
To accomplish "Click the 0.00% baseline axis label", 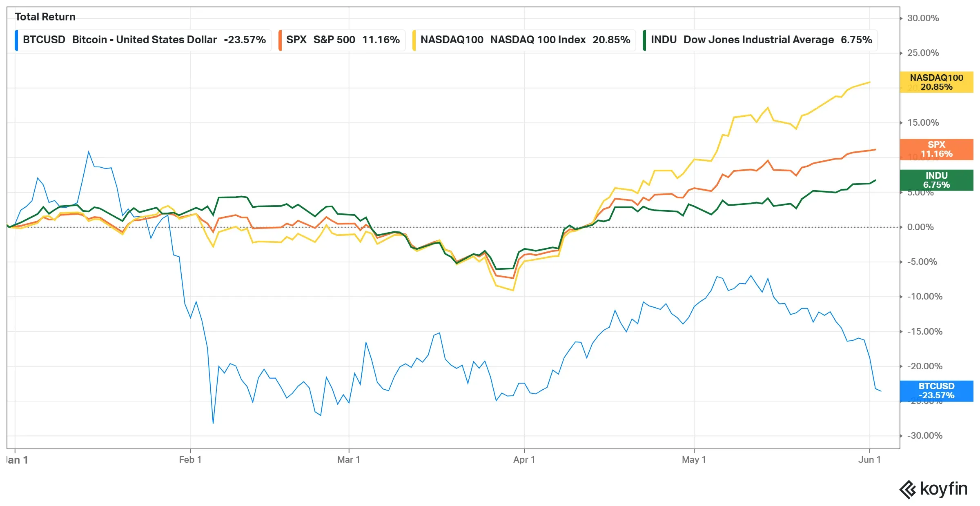I will [x=920, y=227].
